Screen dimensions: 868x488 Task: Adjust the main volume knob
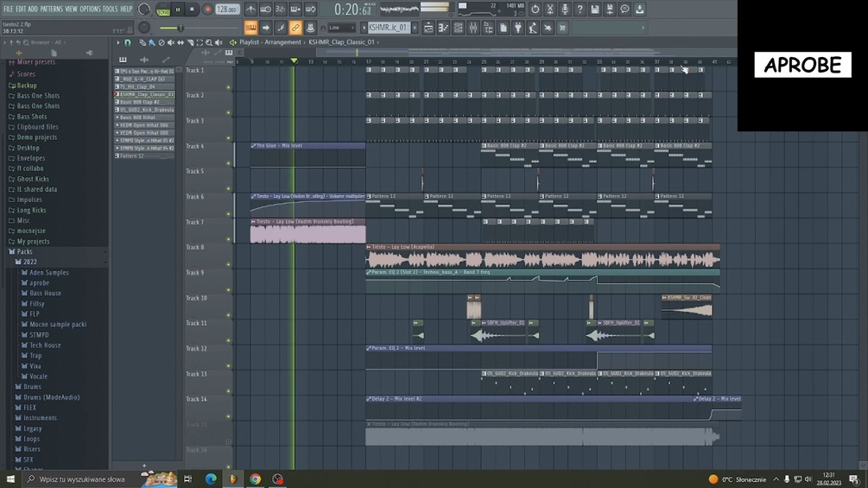(x=144, y=10)
